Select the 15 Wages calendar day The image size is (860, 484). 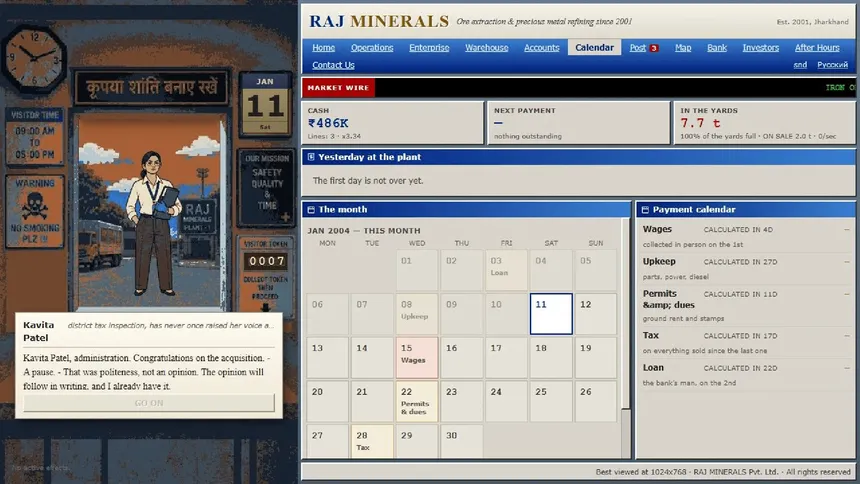417,358
